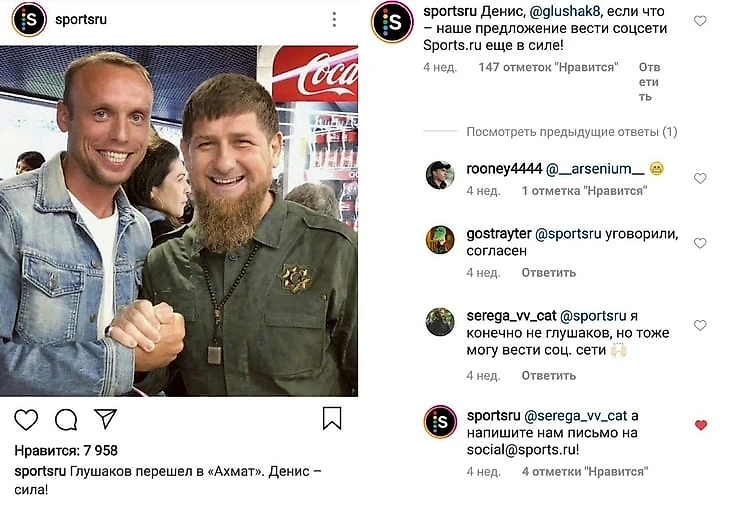Open the sportsru profile avatar in the post header
Screen dimensions: 730x505
[x=29, y=20]
